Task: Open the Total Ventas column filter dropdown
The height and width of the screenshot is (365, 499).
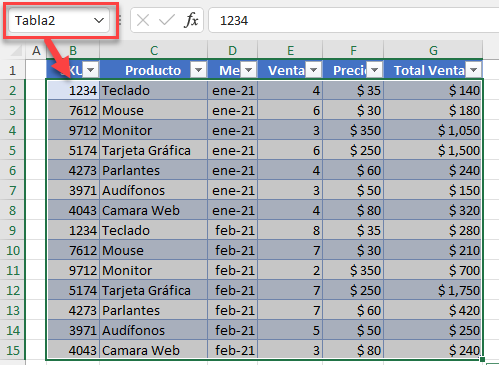Action: point(473,70)
